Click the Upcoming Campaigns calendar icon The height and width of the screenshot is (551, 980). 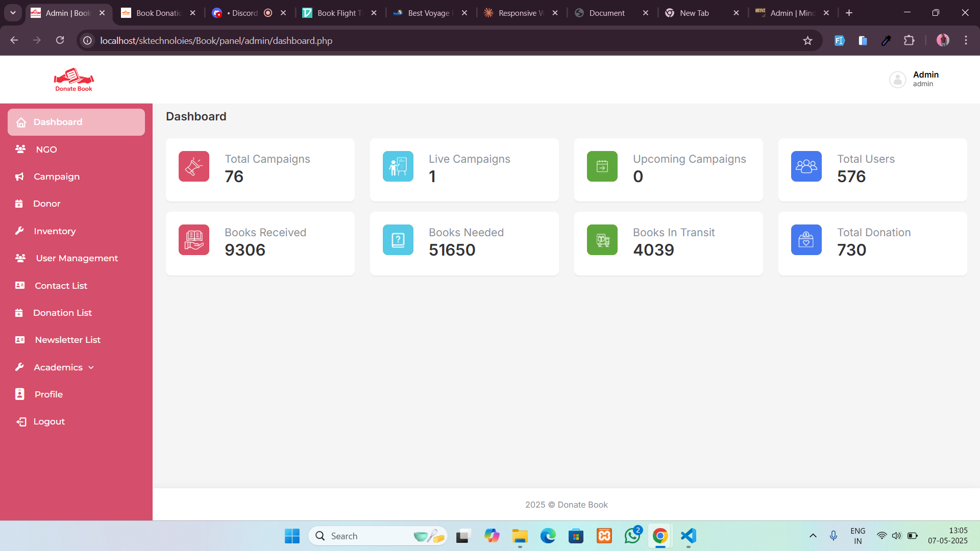(x=602, y=166)
